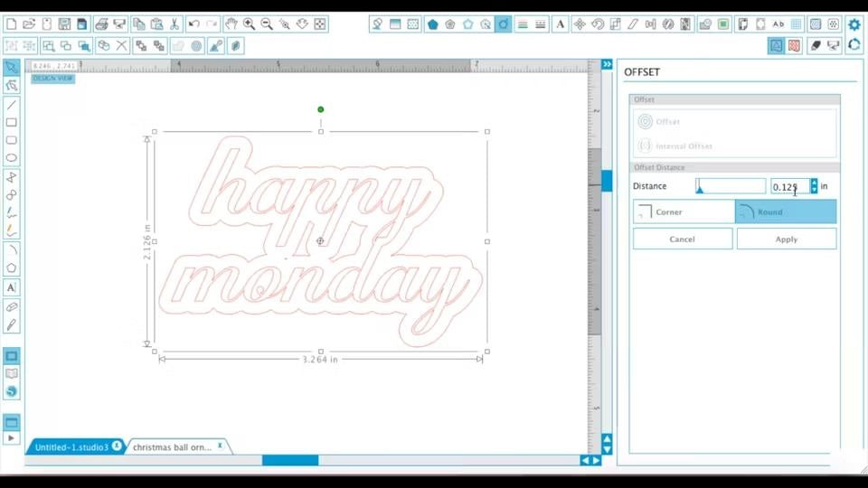
Task: Click Fit to Window icon
Action: click(x=320, y=23)
